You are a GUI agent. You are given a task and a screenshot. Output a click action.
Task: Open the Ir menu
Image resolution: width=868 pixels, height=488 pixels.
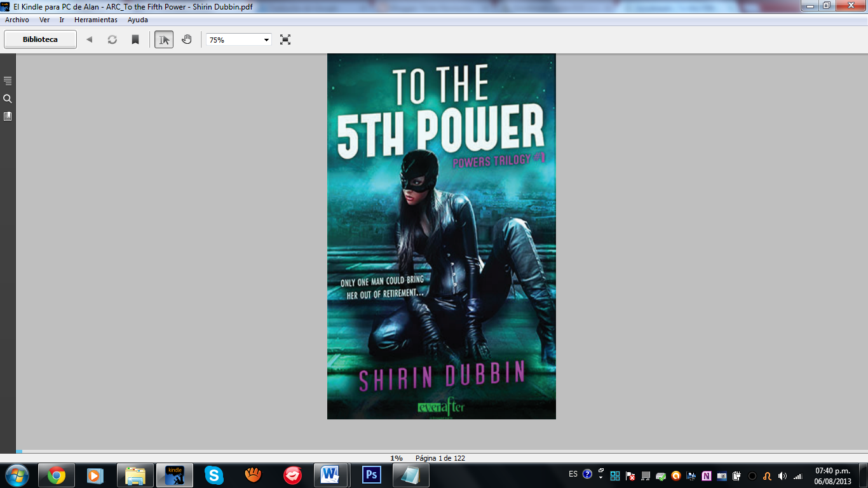tap(62, 20)
